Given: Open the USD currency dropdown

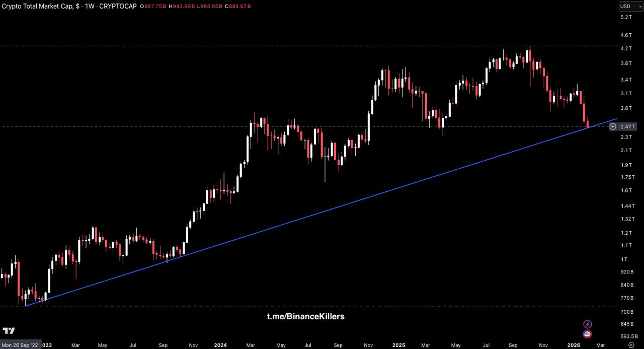Looking at the screenshot, I should (x=630, y=7).
